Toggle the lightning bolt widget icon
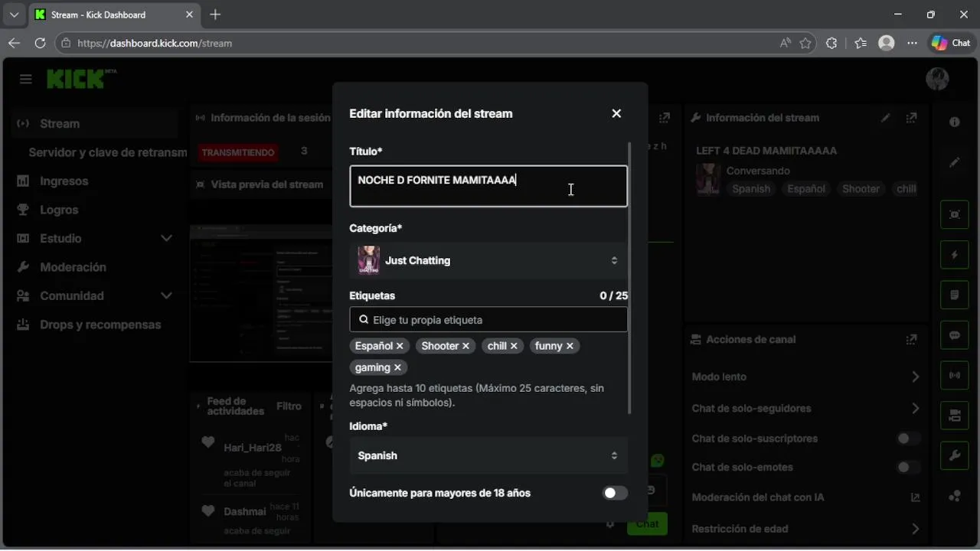Viewport: 980px width, 551px height. click(955, 255)
